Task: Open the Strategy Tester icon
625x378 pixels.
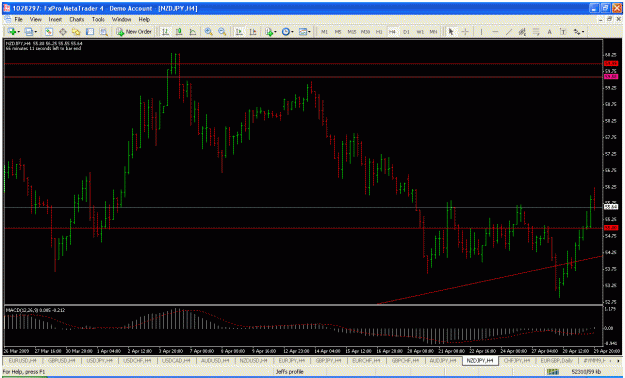Action: pyautogui.click(x=104, y=32)
